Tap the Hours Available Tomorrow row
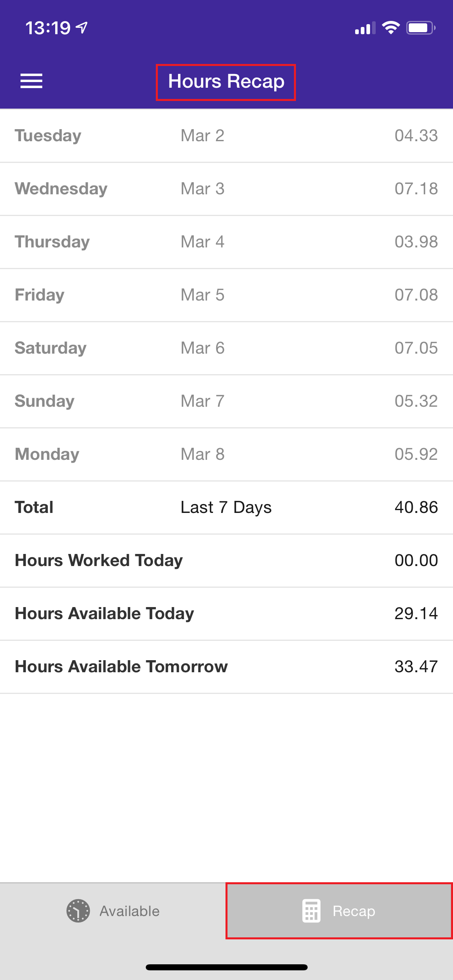Image resolution: width=453 pixels, height=980 pixels. [x=226, y=667]
